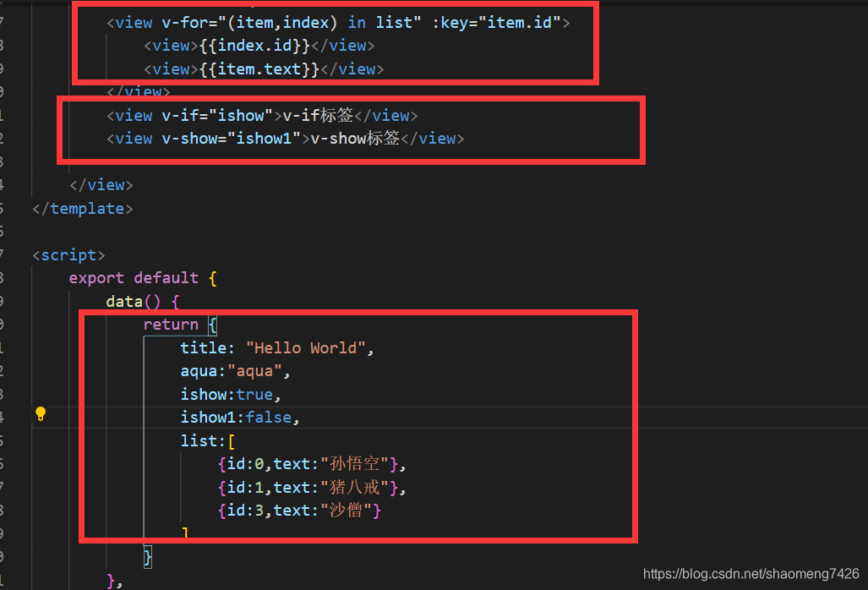Click the "item.id" key value string
Screen dimensions: 868x590
(x=519, y=23)
